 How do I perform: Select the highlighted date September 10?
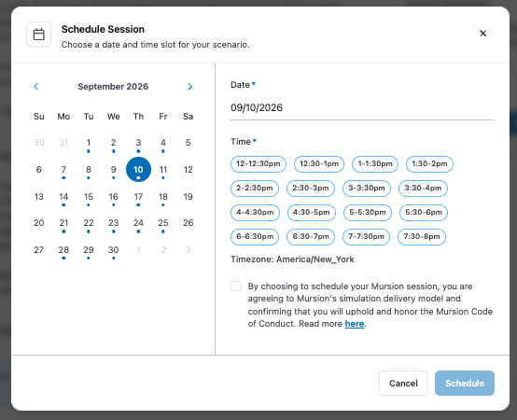[x=138, y=170]
